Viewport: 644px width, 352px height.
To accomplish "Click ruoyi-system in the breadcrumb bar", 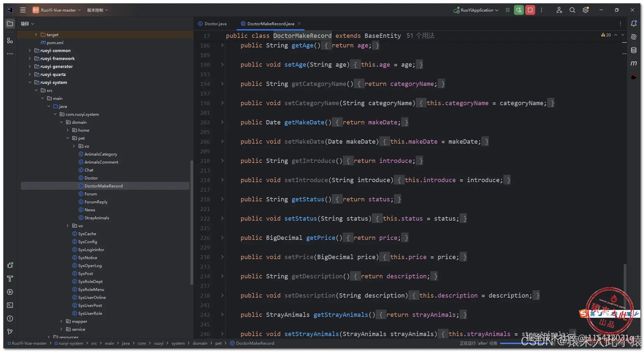I will tap(69, 343).
